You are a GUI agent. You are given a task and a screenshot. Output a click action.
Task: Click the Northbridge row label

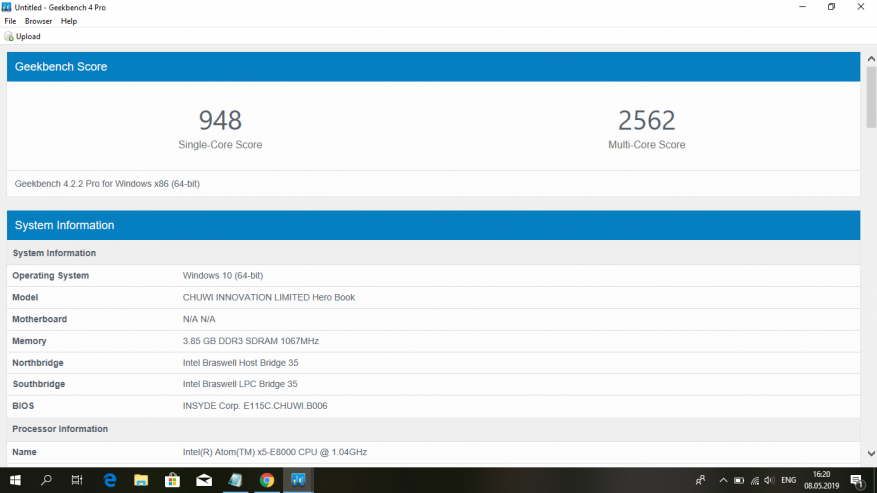38,363
